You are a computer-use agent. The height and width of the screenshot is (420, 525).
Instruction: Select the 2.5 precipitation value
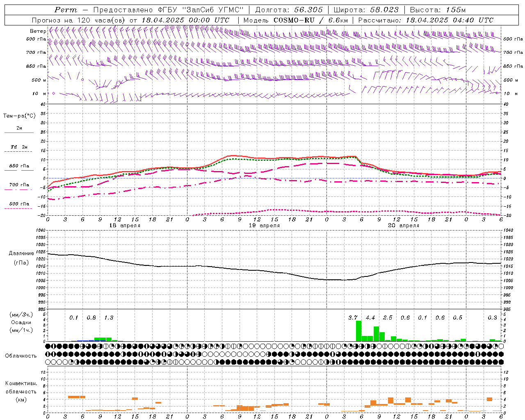[x=388, y=318]
